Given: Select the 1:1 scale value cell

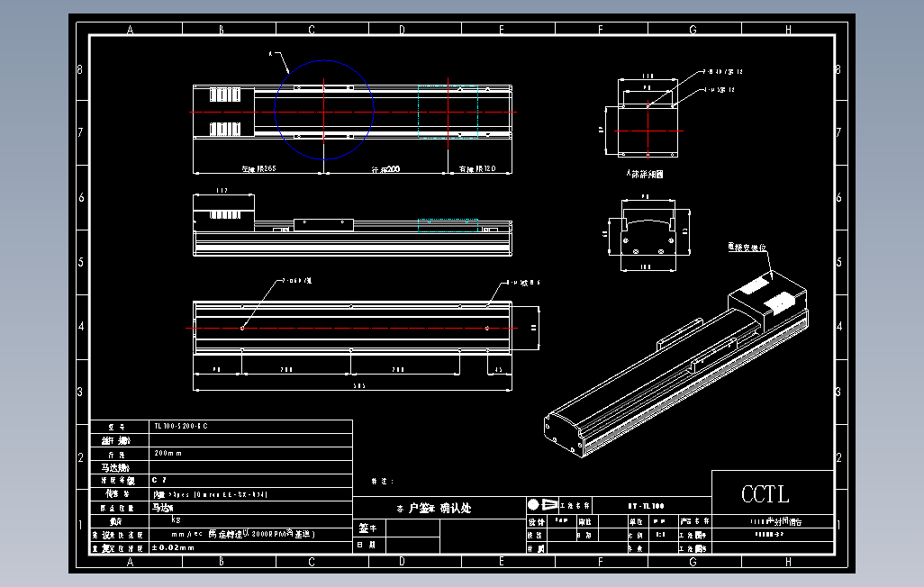Looking at the screenshot, I should 661,535.
